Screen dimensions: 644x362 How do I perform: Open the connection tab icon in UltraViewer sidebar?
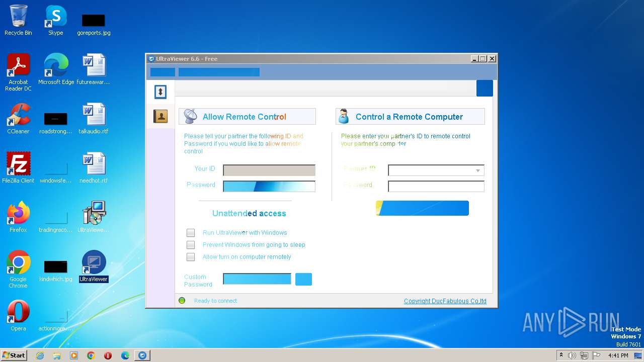coord(160,92)
